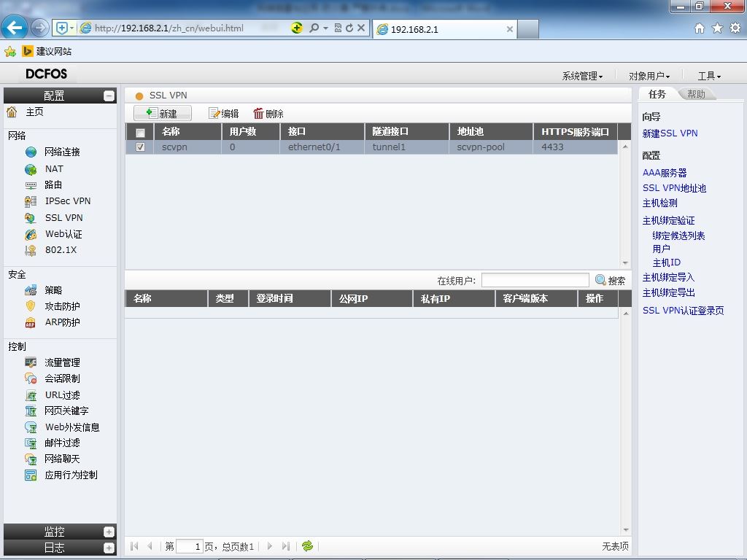Open the browser settings gear

735,28
